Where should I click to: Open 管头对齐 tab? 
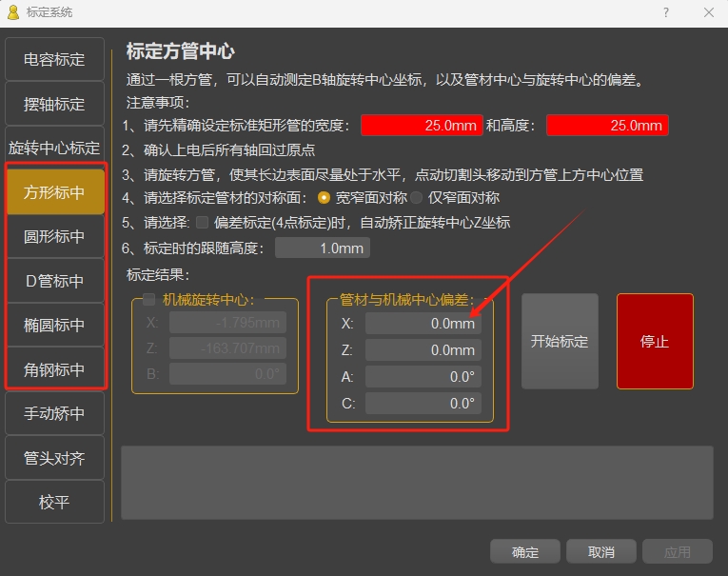(x=54, y=458)
